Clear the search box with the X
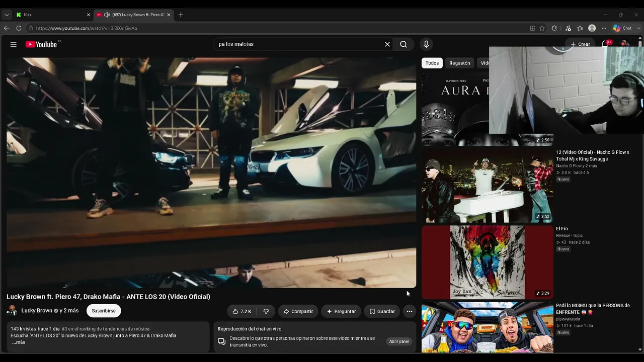Image resolution: width=644 pixels, height=362 pixels. click(x=387, y=44)
